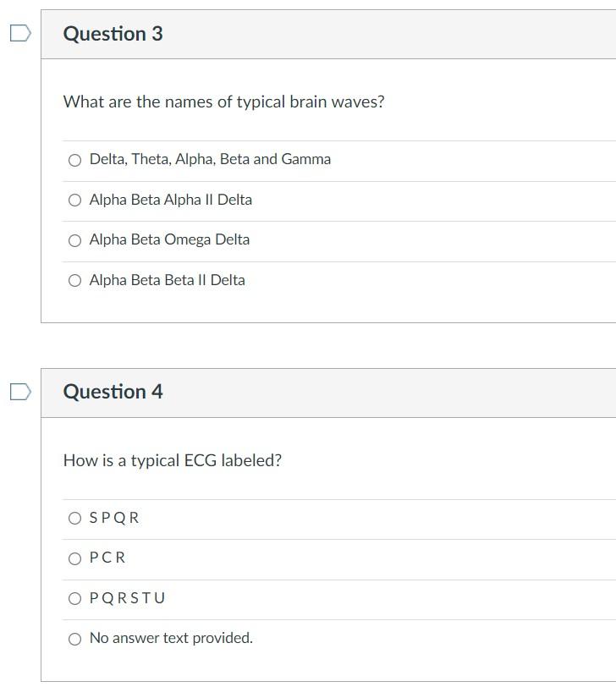Choose the P C R radio button
Viewport: 616px width, 687px height.
pos(75,558)
